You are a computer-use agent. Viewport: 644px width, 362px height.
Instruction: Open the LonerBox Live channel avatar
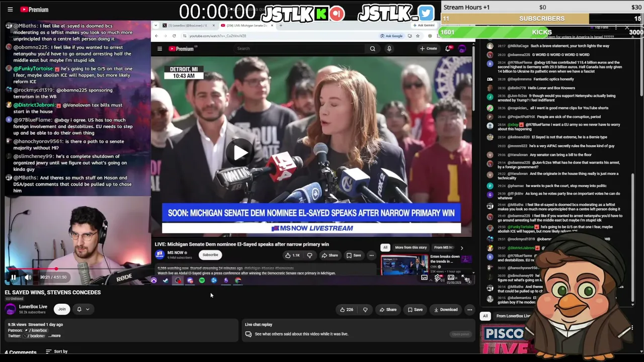(x=11, y=309)
